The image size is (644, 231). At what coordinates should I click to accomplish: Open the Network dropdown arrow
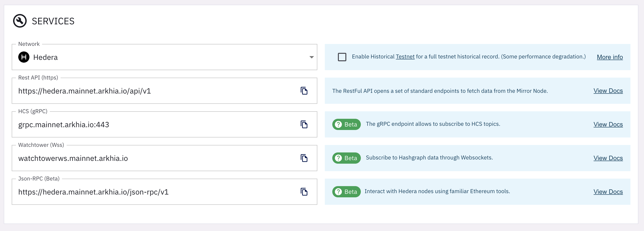coord(311,57)
